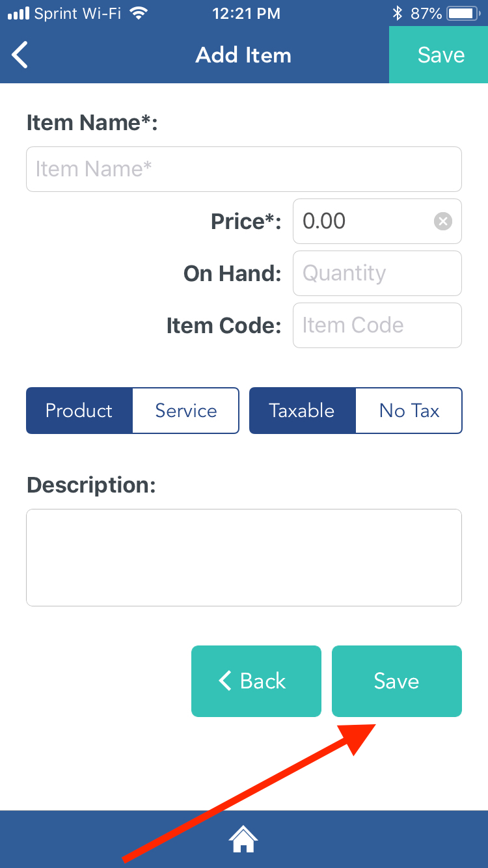Select the Product item type
This screenshot has width=488, height=868.
coord(79,411)
